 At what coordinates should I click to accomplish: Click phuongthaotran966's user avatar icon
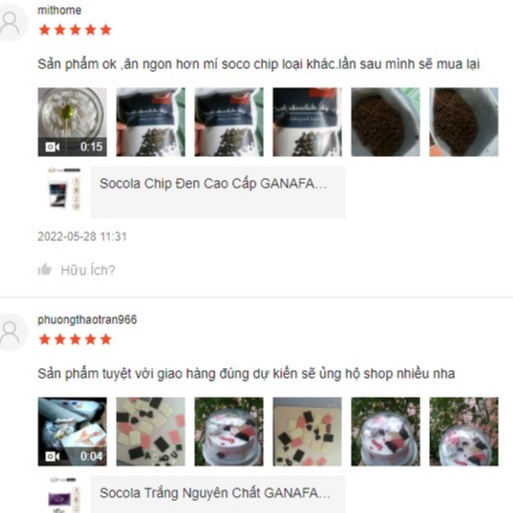pyautogui.click(x=11, y=332)
